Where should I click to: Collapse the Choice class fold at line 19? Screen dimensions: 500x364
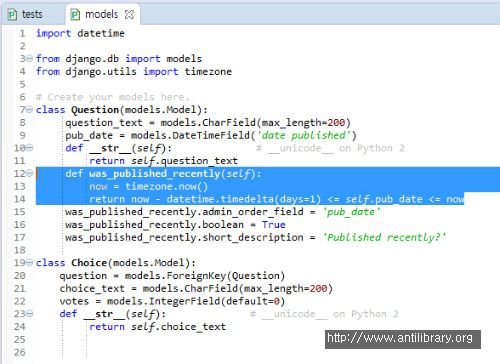click(30, 262)
